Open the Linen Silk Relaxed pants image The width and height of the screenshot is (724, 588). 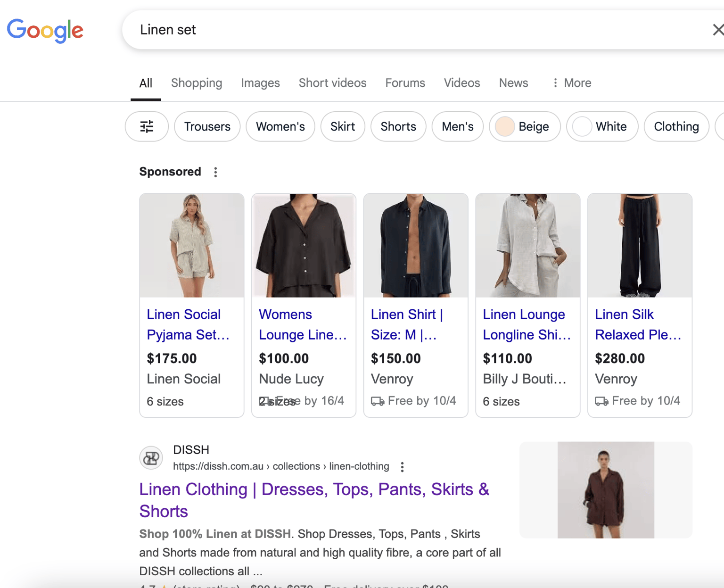[640, 245]
